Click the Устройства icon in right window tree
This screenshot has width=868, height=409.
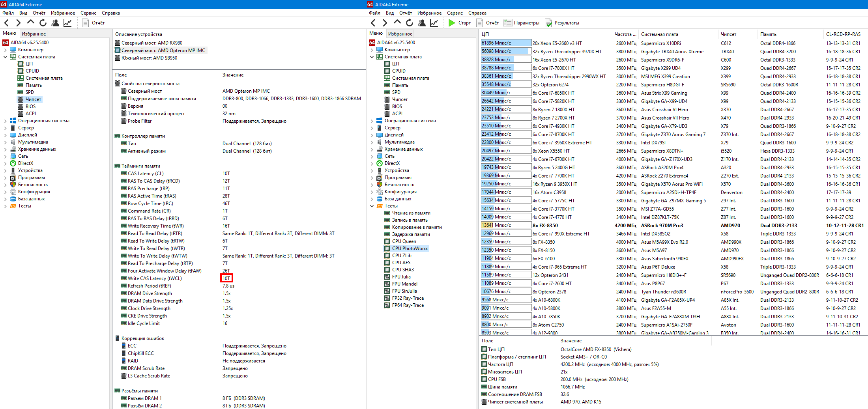pyautogui.click(x=380, y=170)
